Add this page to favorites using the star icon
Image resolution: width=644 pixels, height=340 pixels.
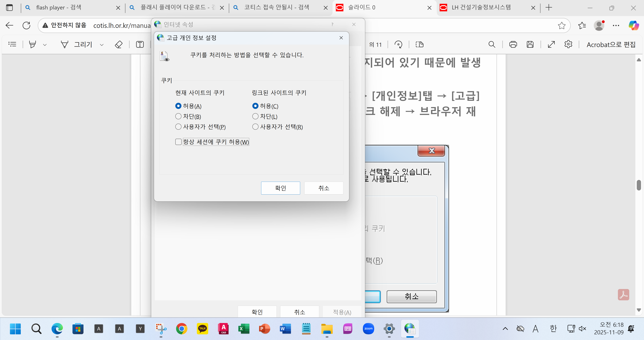(x=561, y=25)
